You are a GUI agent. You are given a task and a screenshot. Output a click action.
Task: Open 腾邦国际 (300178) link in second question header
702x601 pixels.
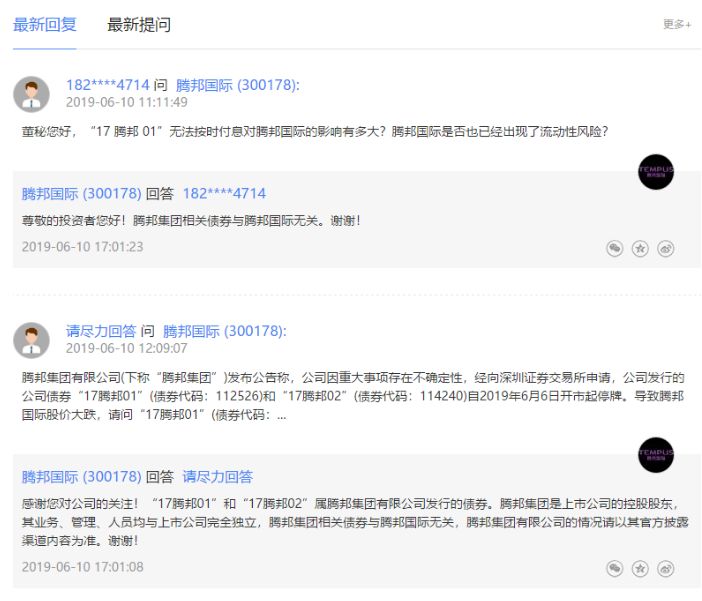click(225, 331)
